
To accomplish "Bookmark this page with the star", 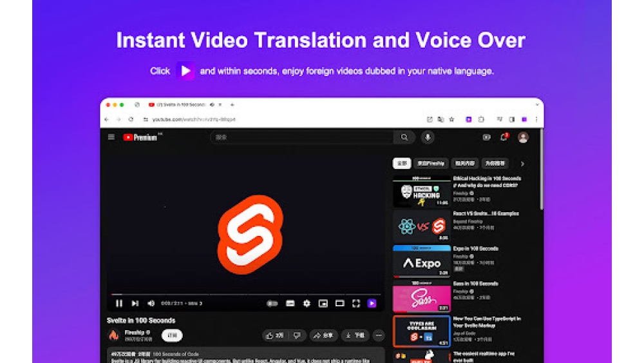I will point(452,119).
